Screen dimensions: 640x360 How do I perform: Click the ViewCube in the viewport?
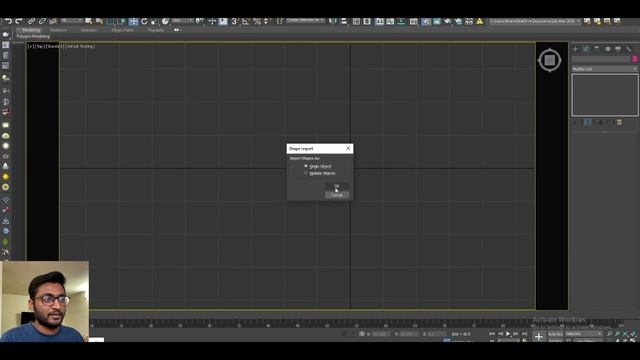pyautogui.click(x=550, y=60)
